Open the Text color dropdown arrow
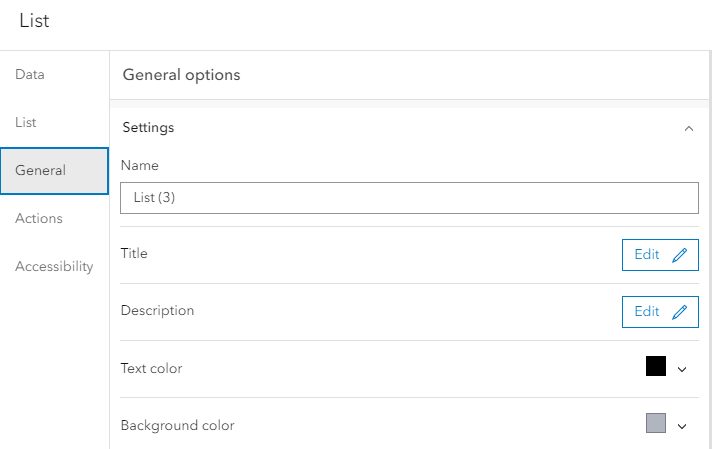The image size is (712, 449). 682,369
